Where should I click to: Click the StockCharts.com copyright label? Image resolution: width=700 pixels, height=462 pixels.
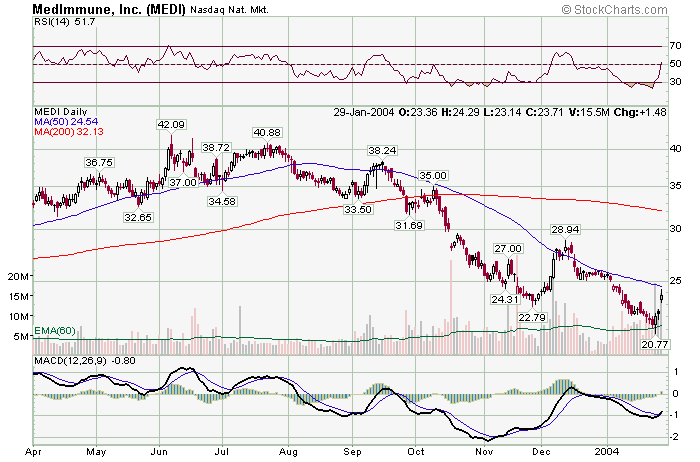click(614, 9)
